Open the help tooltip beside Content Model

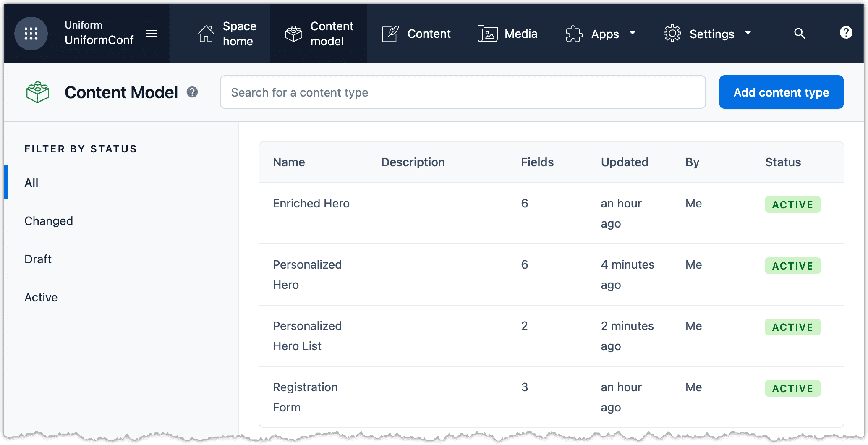(x=193, y=92)
